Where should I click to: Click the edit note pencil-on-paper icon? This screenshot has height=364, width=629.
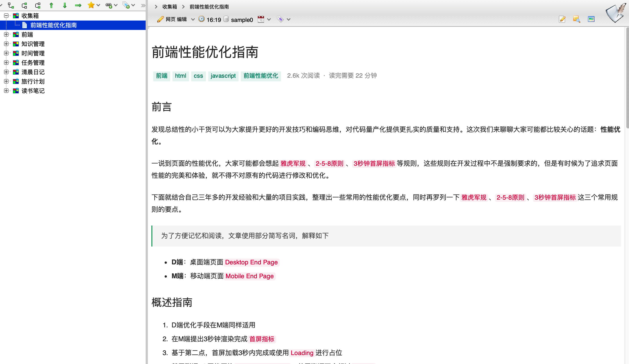[562, 19]
